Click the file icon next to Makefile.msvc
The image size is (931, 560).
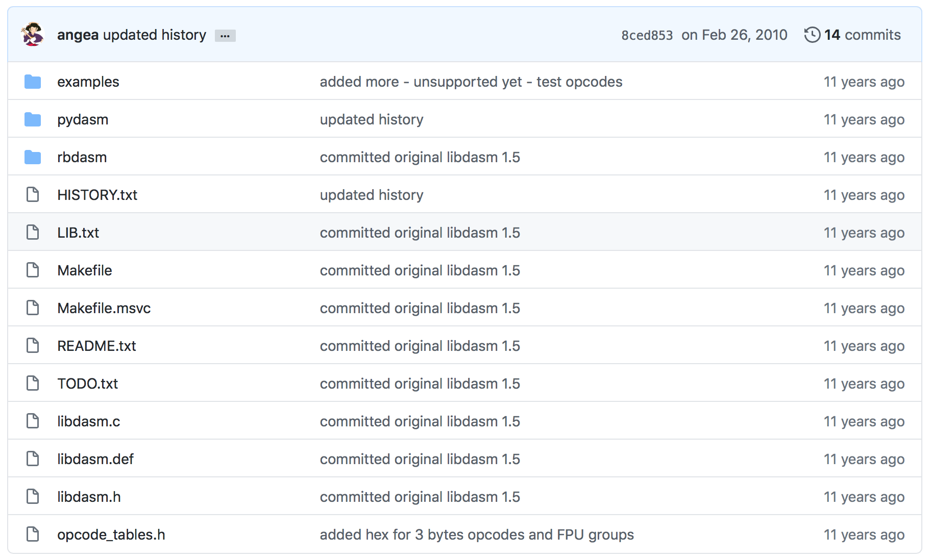[32, 308]
